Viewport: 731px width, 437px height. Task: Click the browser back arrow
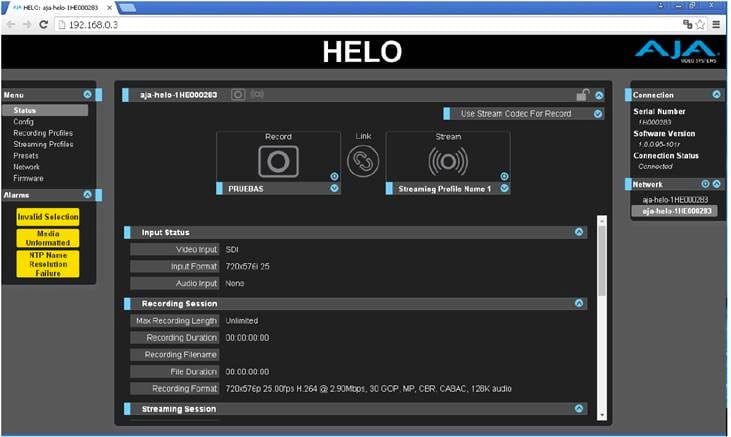[11, 24]
